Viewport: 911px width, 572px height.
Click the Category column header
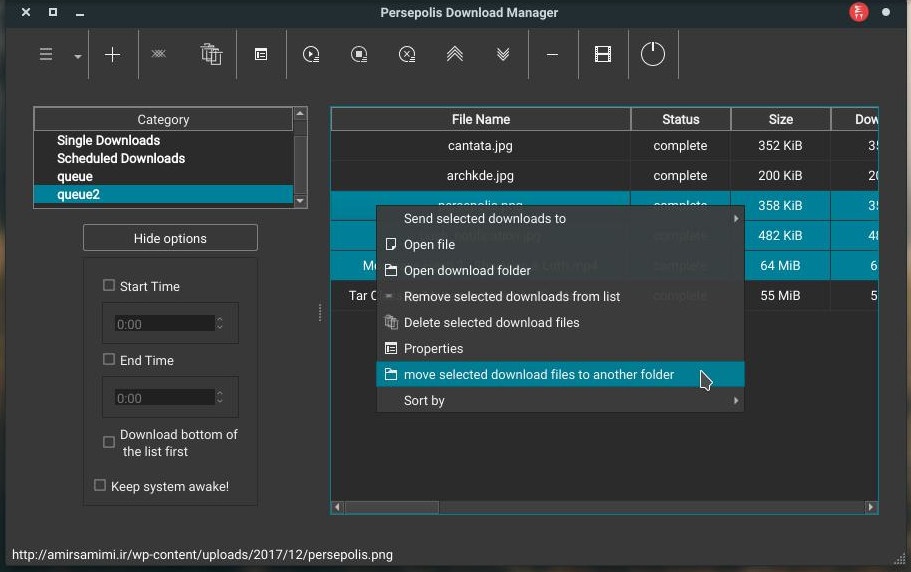click(x=163, y=120)
